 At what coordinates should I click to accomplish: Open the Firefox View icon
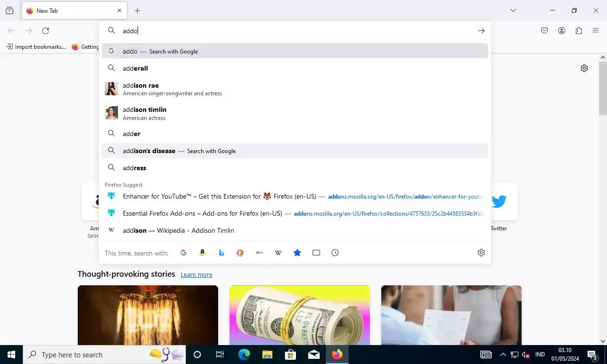9,10
